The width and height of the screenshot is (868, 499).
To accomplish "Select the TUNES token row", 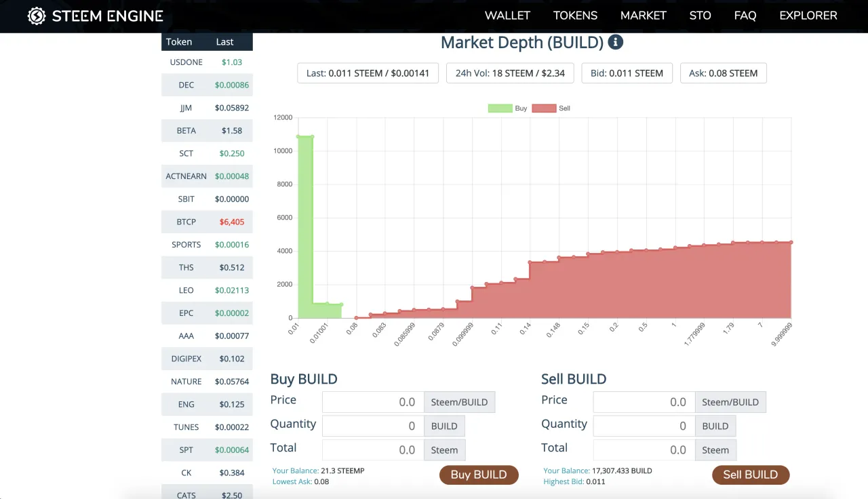I will pyautogui.click(x=207, y=427).
